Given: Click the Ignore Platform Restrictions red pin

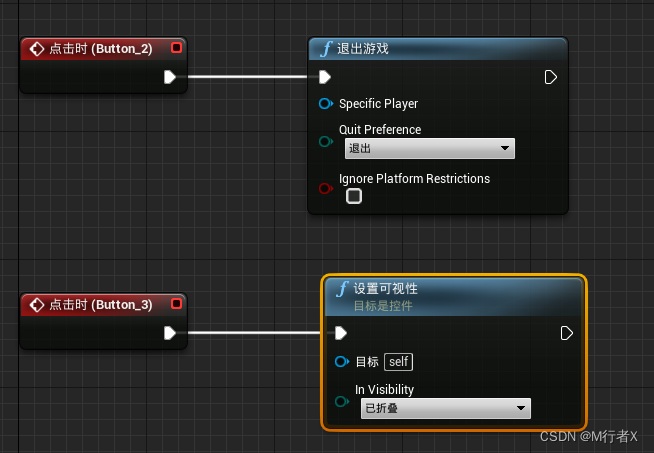Looking at the screenshot, I should click(x=326, y=189).
